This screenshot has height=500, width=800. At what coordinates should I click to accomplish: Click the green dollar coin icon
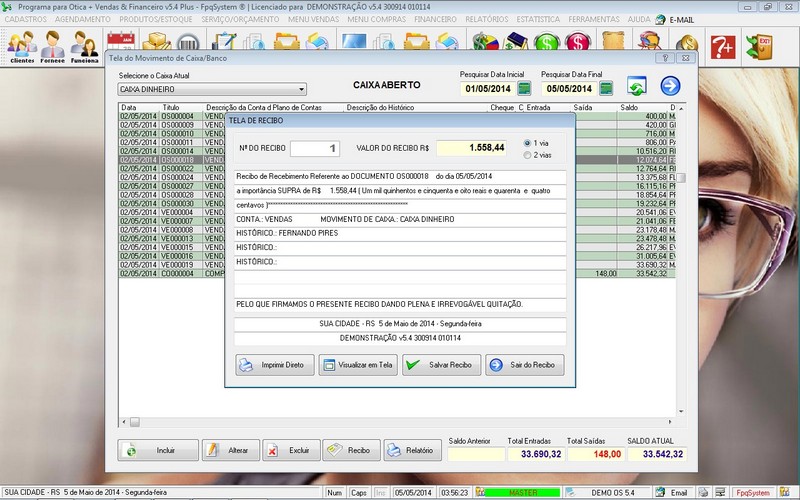pyautogui.click(x=546, y=41)
